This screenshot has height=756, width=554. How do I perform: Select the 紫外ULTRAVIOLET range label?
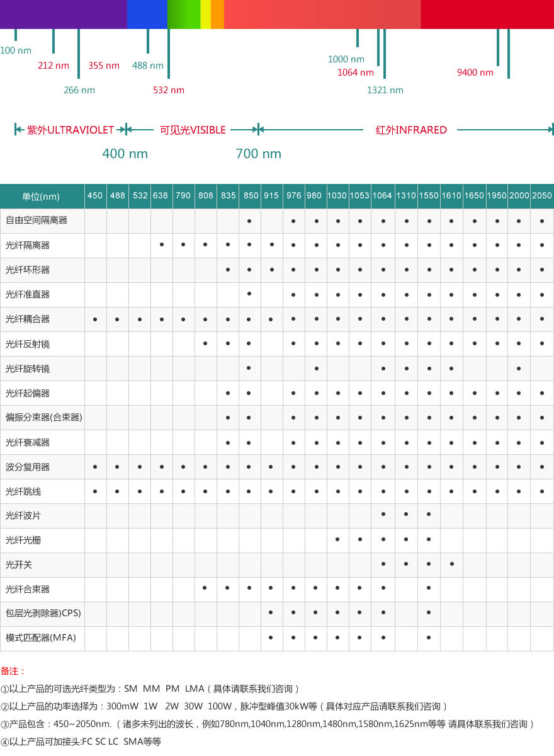click(x=71, y=130)
